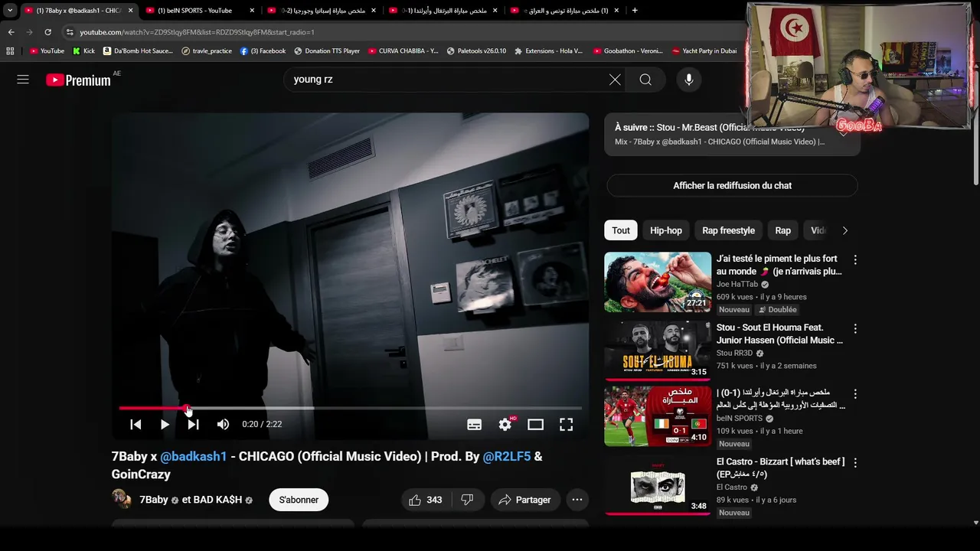
Task: Go to YouTube Premium home logo
Action: [x=78, y=80]
